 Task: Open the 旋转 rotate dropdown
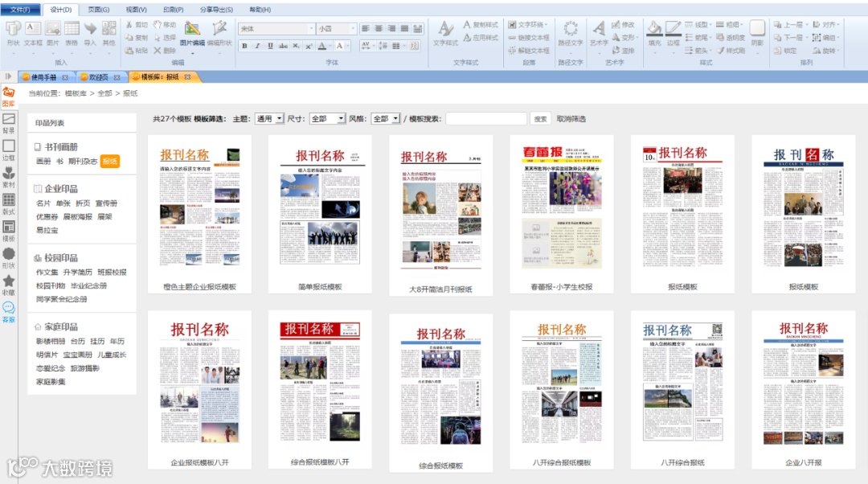(x=825, y=51)
